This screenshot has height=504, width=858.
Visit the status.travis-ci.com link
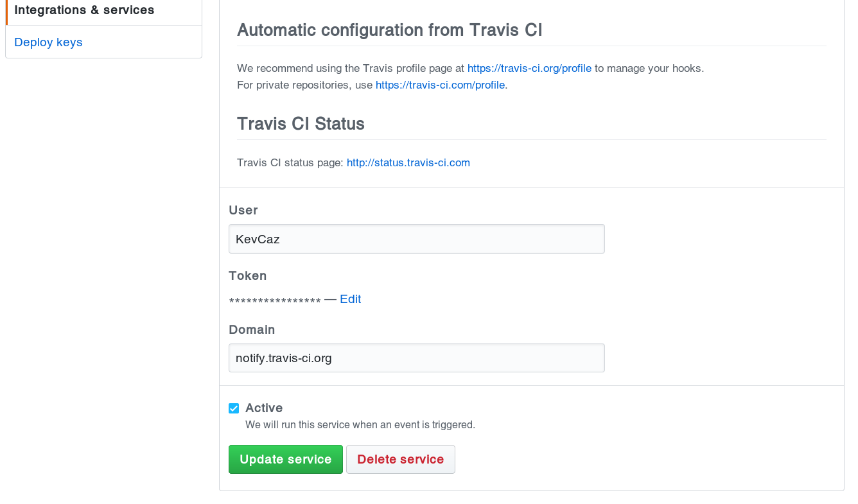[408, 163]
